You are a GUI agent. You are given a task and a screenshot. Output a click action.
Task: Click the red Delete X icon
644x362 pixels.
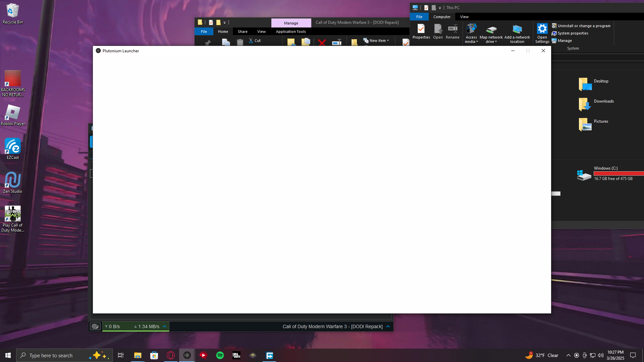pos(322,42)
